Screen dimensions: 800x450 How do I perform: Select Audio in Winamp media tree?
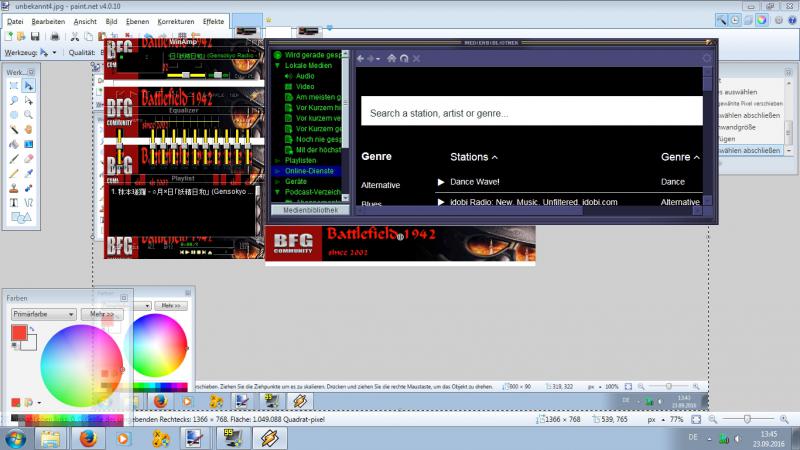pos(305,76)
